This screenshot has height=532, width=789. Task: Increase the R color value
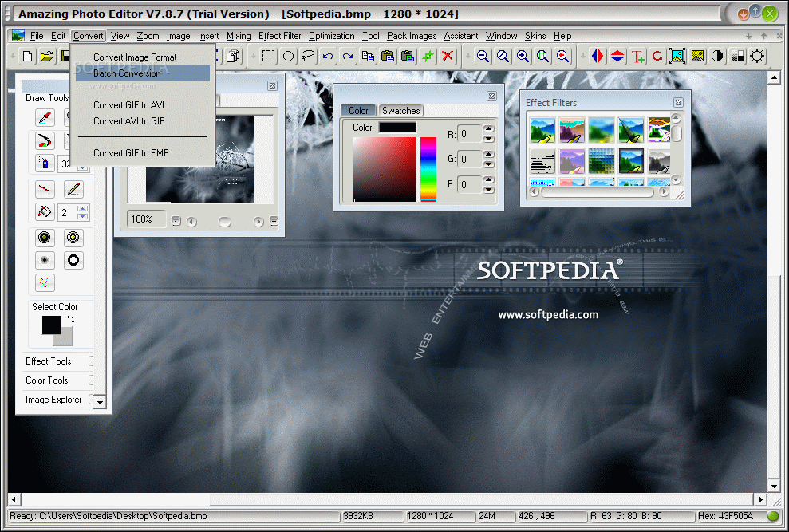(x=488, y=129)
